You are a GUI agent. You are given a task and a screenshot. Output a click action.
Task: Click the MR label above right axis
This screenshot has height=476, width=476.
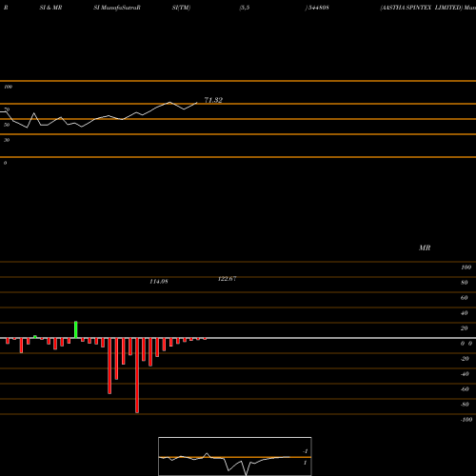[x=425, y=248]
